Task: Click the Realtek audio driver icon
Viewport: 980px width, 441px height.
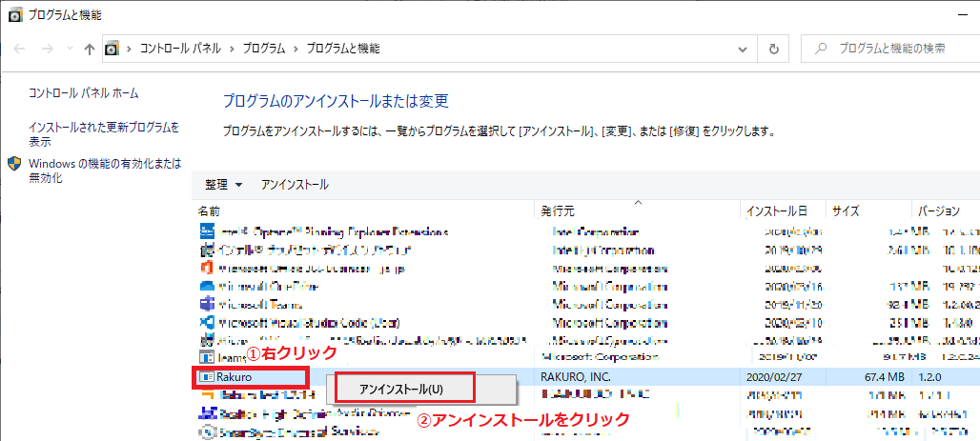Action: pos(206,412)
